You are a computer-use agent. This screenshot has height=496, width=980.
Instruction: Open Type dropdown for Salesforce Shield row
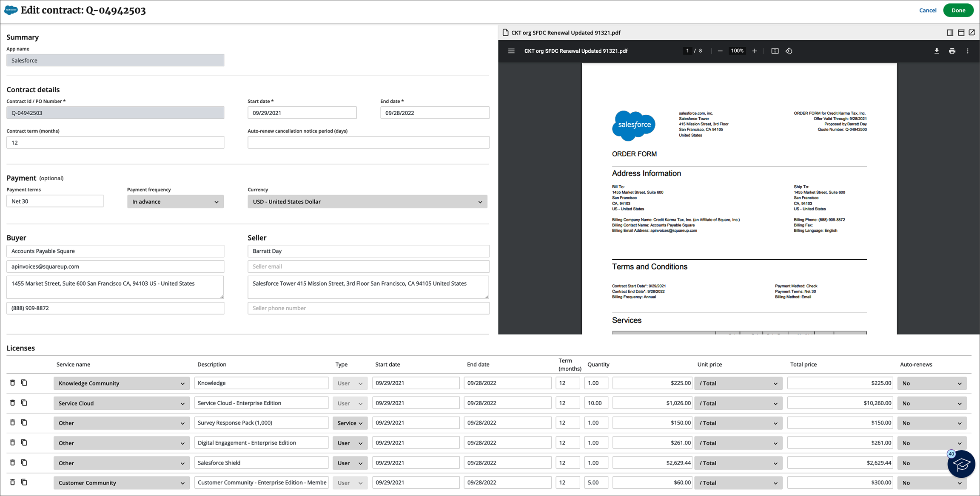350,463
